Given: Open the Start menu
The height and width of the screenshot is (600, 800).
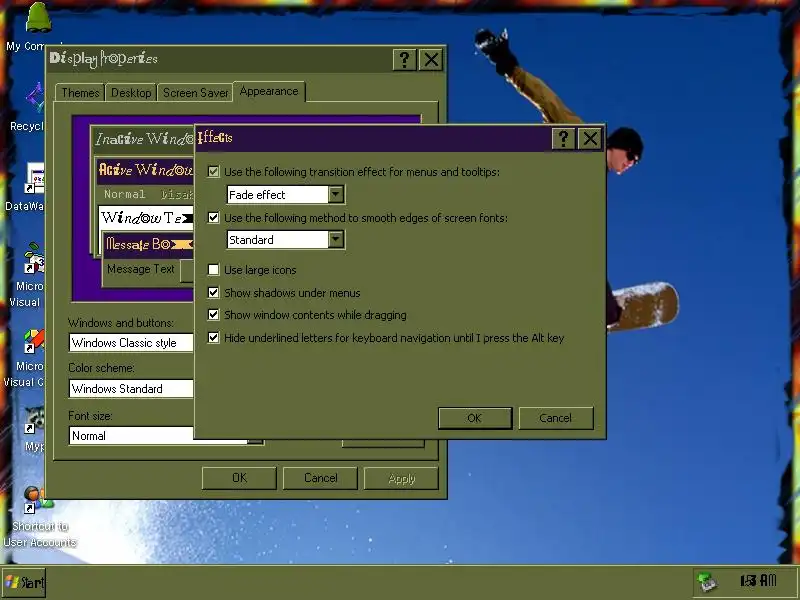Looking at the screenshot, I should click(24, 582).
